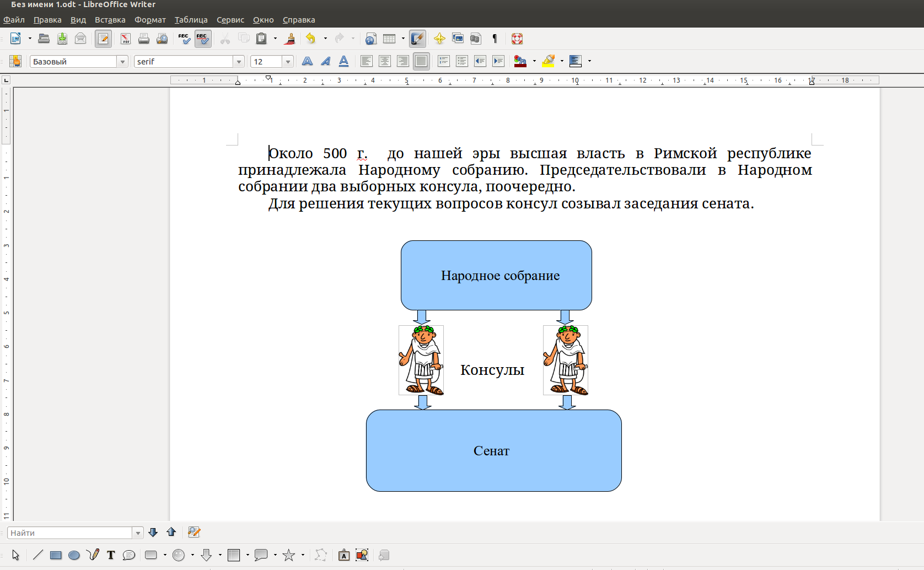Toggle automatic spell checking
This screenshot has height=570, width=924.
[x=202, y=39]
